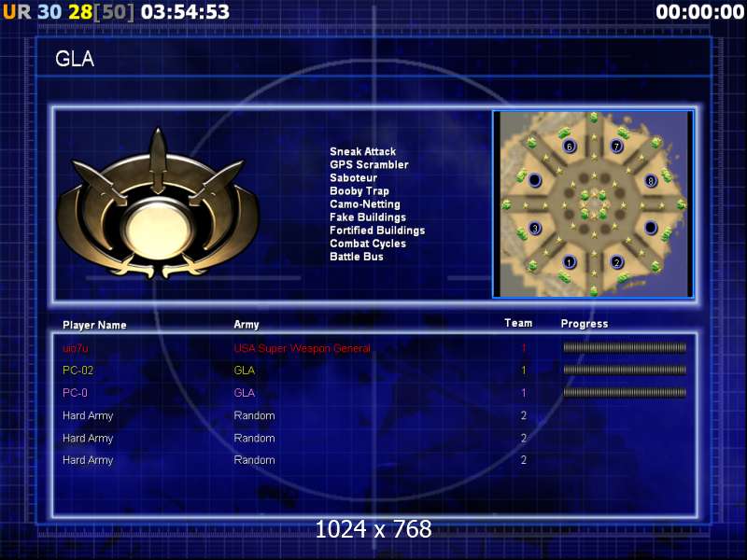
Task: Click team number of PC-0
Action: pos(524,393)
